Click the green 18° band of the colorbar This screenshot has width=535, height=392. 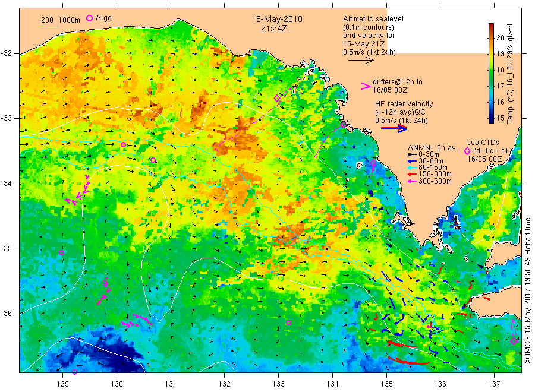pos(491,70)
